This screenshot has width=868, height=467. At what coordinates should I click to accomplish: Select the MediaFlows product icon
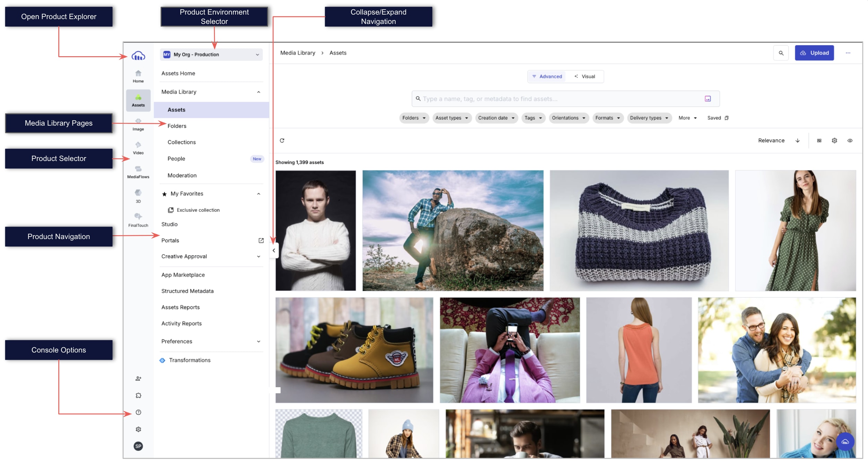pyautogui.click(x=138, y=171)
